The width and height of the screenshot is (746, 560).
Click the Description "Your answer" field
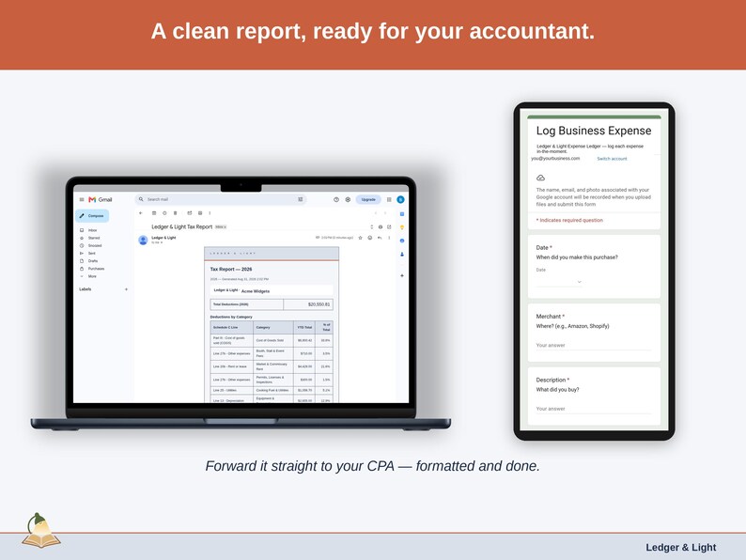(593, 409)
